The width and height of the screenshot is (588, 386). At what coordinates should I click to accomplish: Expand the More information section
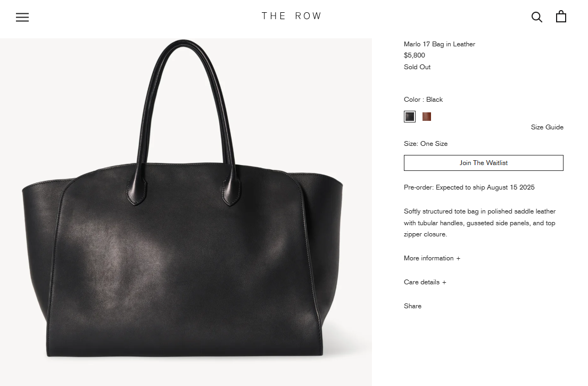point(432,258)
